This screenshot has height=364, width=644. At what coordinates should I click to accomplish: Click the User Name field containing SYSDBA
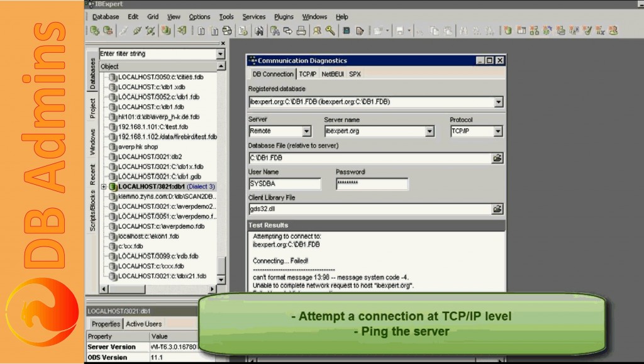(284, 184)
